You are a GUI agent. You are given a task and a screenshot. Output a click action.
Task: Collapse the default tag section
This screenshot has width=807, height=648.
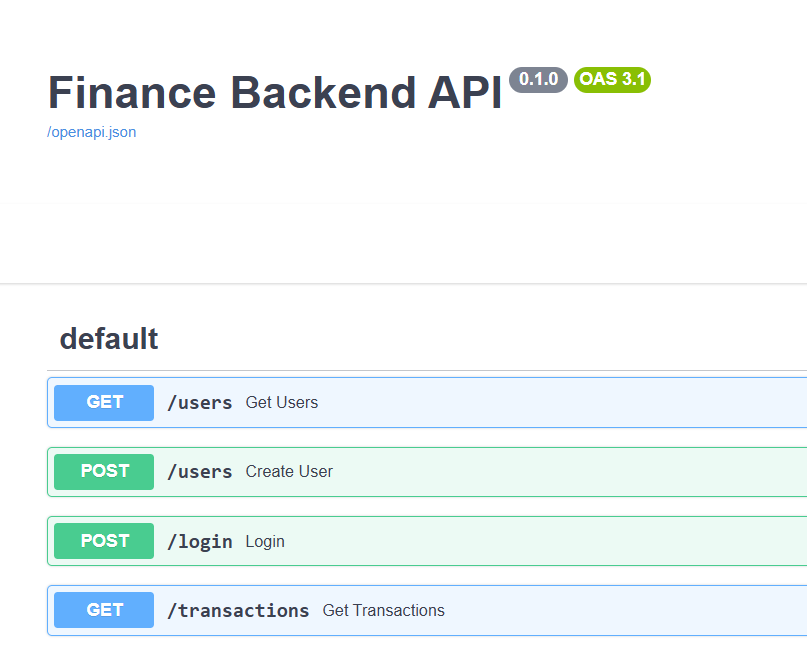109,339
